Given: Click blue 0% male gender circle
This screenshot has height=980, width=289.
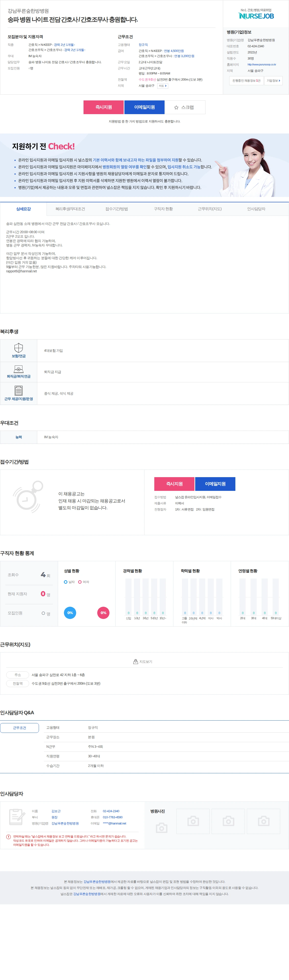Looking at the screenshot, I should [70, 613].
